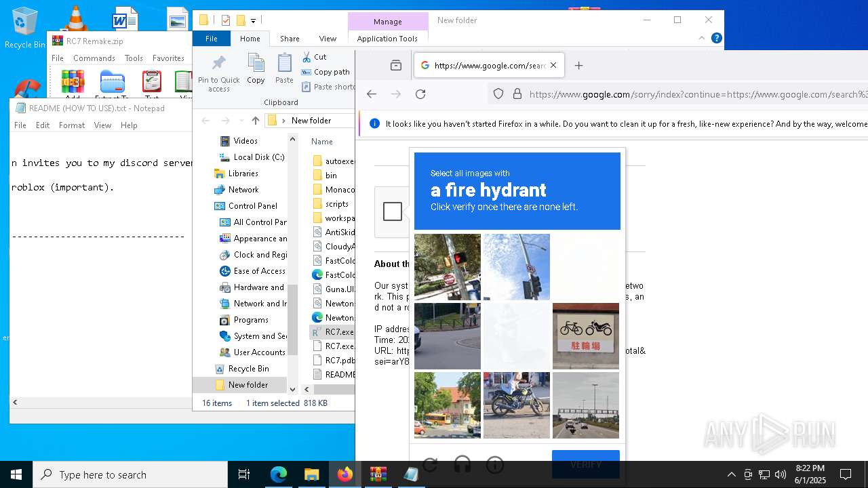The width and height of the screenshot is (868, 488).
Task: Select Local Disk (C:) in navigation pane
Action: pyautogui.click(x=258, y=157)
